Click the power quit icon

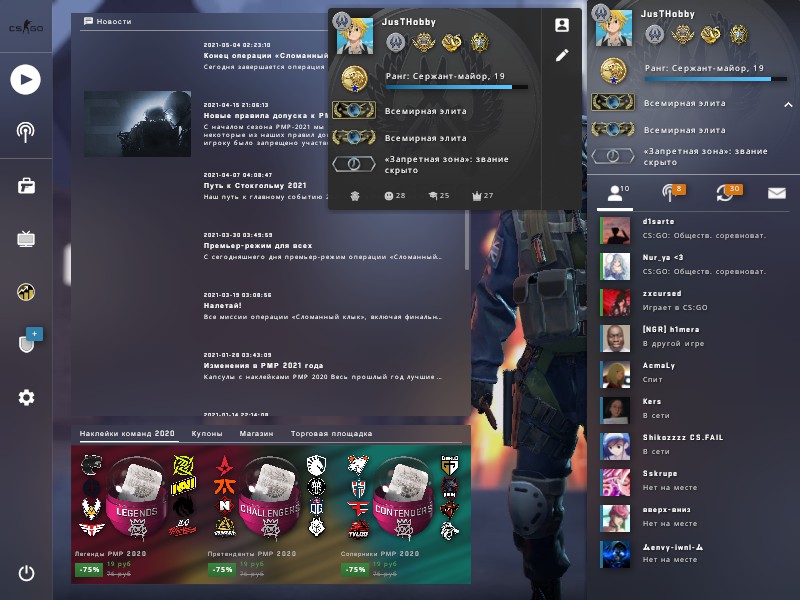[26, 573]
